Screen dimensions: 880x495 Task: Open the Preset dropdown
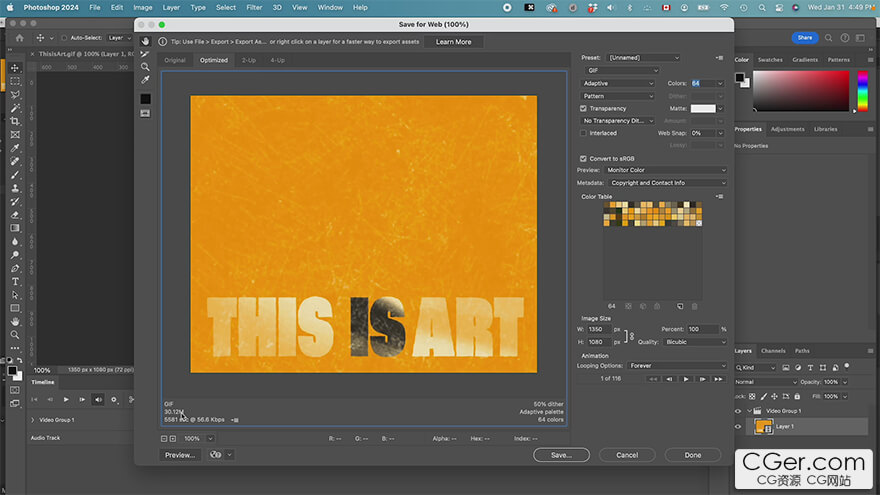pos(644,58)
